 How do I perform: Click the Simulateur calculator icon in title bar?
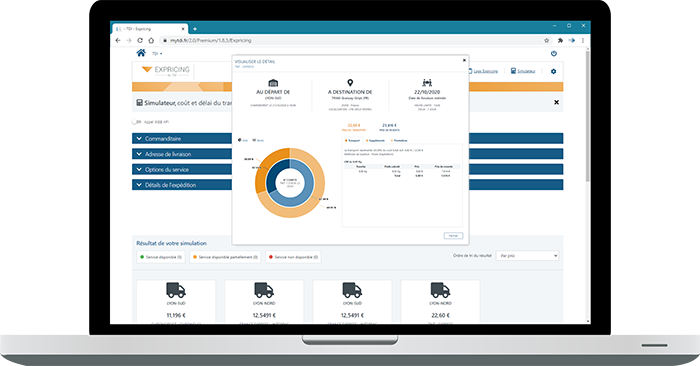pos(139,103)
